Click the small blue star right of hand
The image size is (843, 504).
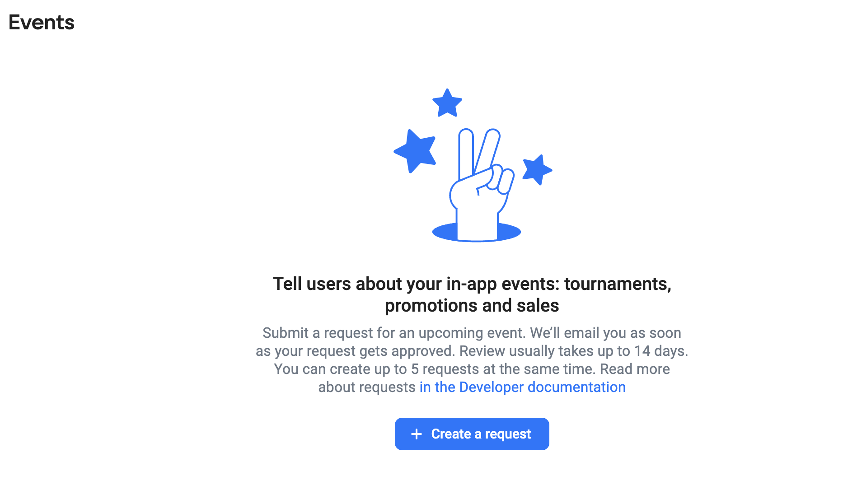point(537,170)
